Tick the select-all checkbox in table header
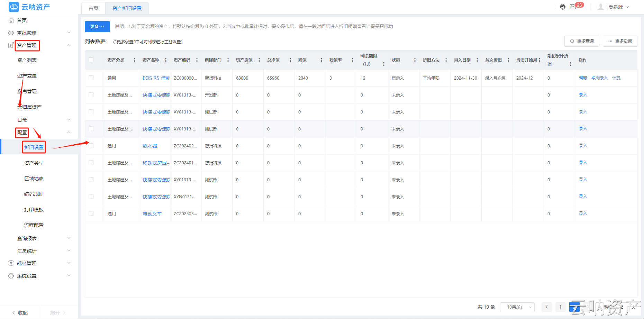The image size is (644, 319). 91,60
